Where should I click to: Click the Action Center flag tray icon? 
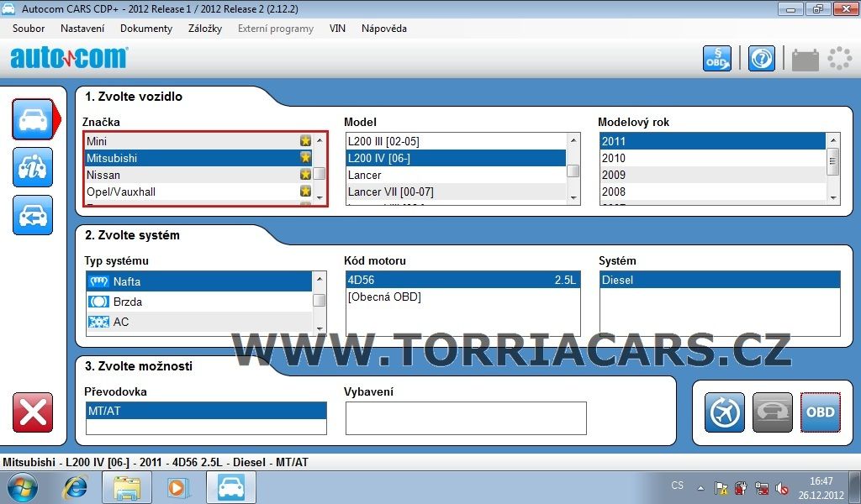click(x=721, y=488)
